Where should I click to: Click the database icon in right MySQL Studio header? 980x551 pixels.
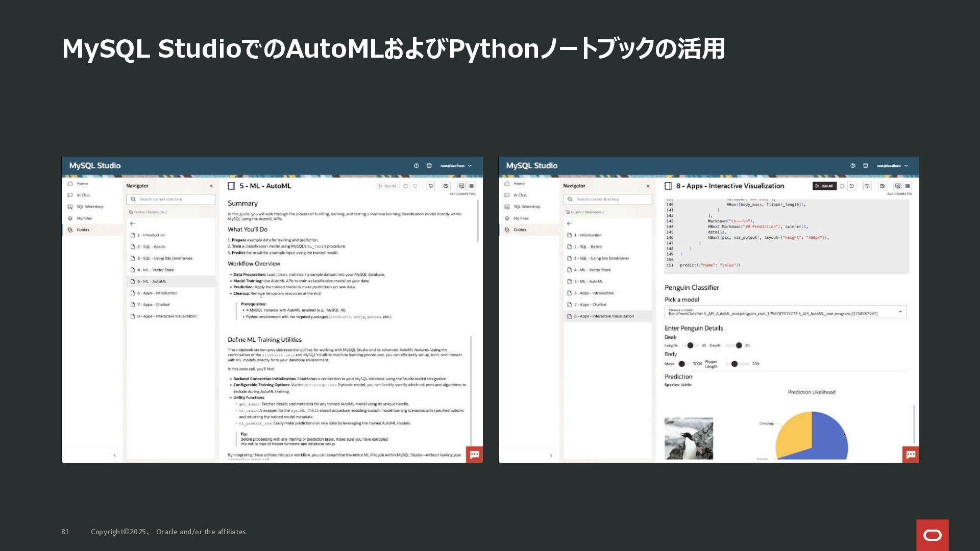coord(865,166)
